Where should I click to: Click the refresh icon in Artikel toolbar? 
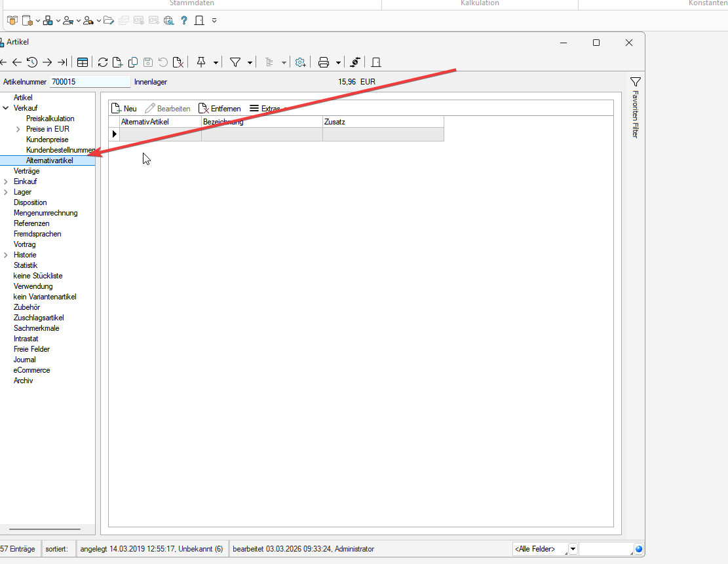coord(103,62)
